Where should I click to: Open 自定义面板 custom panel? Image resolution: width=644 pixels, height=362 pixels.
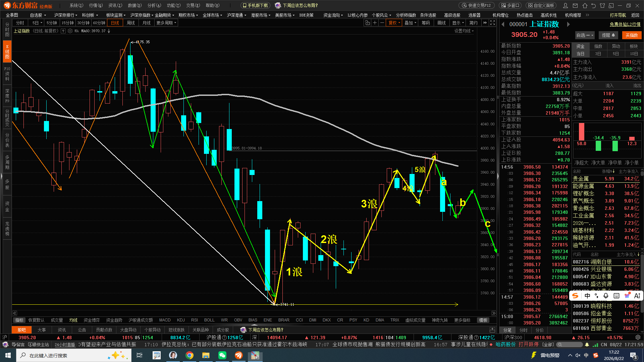(541, 5)
